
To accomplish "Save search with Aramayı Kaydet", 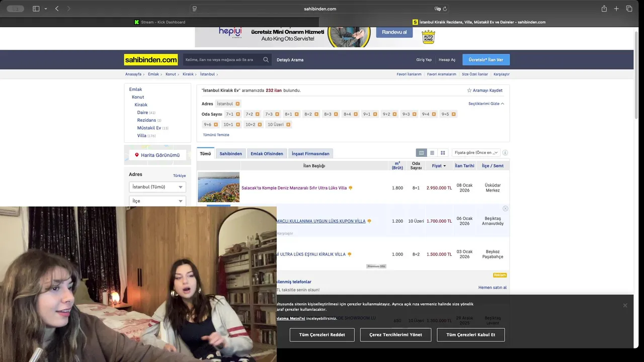I will pos(485,90).
